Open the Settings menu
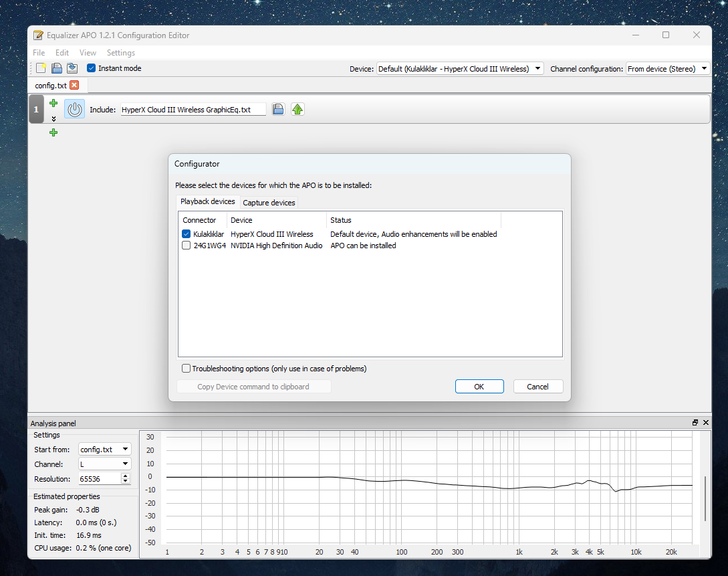The width and height of the screenshot is (728, 576). point(121,52)
